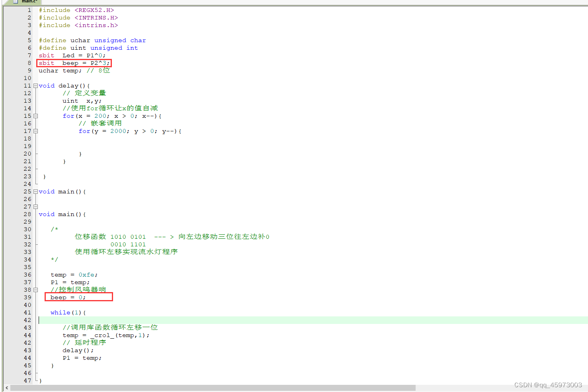Click the "for(x = 200; x > 0; x--){" statement
The height and width of the screenshot is (392, 588).
(x=112, y=116)
